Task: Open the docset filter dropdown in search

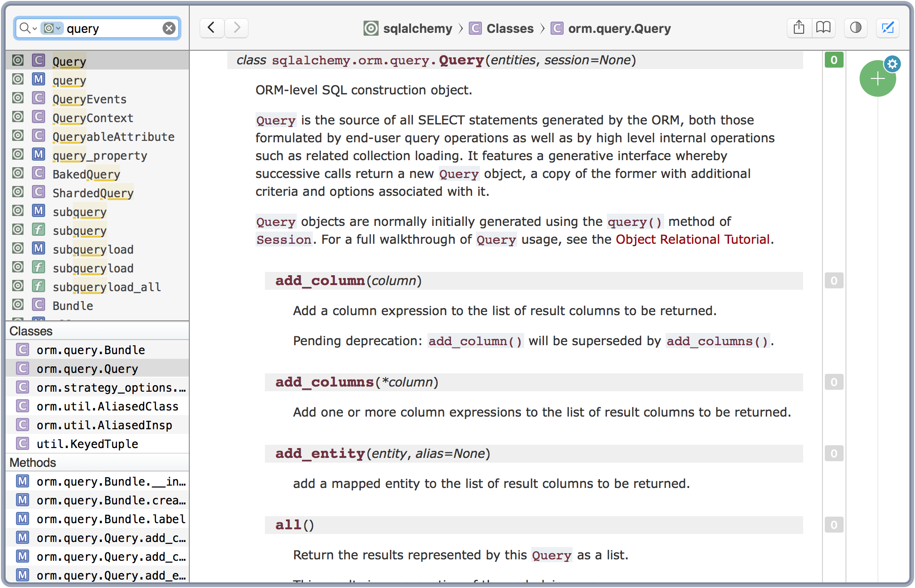Action: (x=52, y=28)
